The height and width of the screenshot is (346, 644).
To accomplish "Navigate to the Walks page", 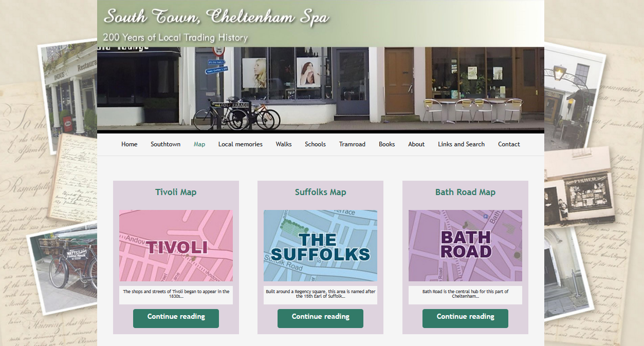I will 284,144.
